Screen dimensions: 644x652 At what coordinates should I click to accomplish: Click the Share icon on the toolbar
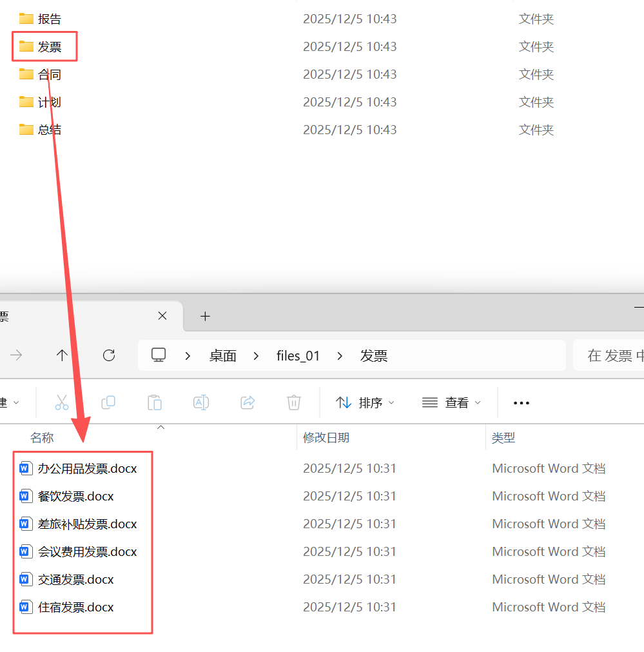[x=247, y=402]
